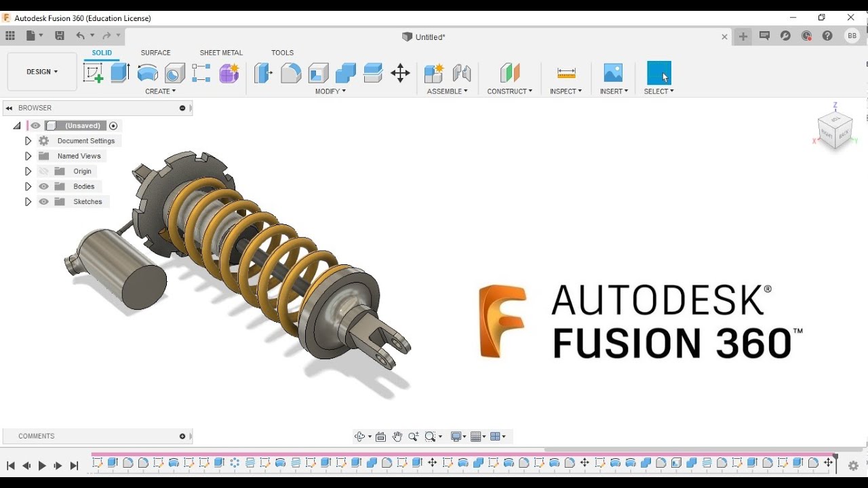Open the MODIFY dropdown menu
This screenshot has height=488, width=868.
coord(330,91)
